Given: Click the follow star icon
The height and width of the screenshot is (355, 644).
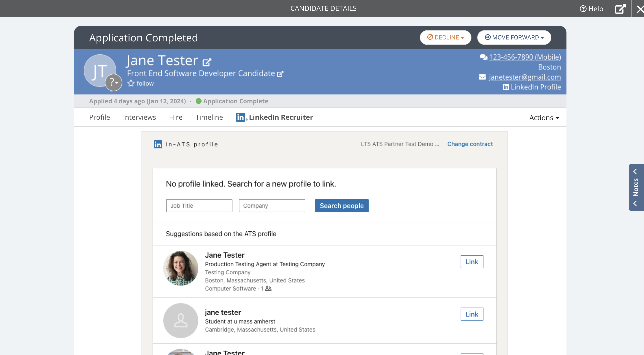Looking at the screenshot, I should [131, 83].
